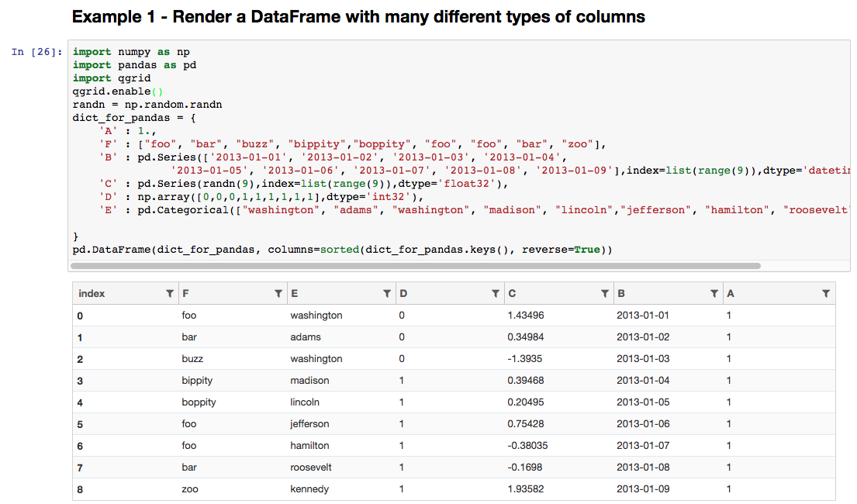Screen dimensions: 857x504
Task: Open the filter dropdown for the index column
Action: point(170,293)
